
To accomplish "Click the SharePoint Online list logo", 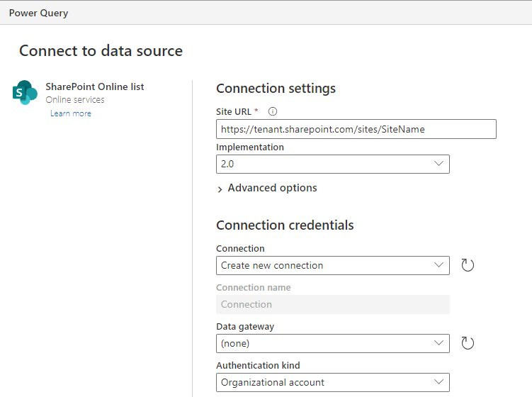I will point(25,92).
